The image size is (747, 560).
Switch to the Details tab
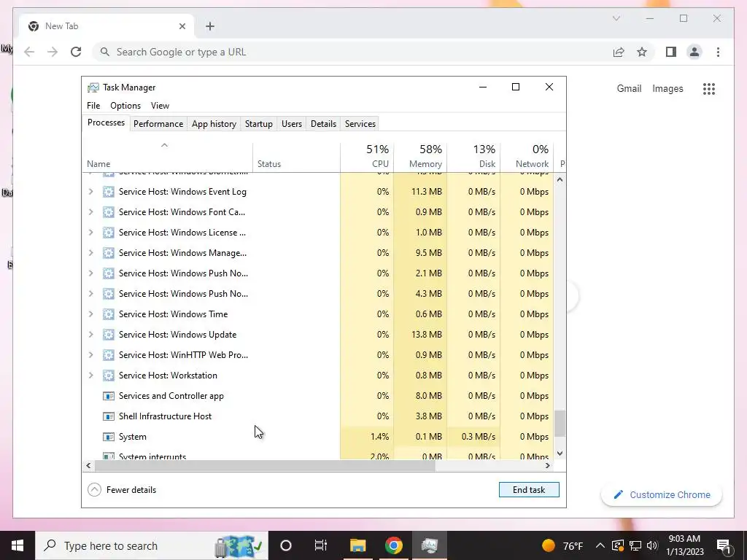[323, 124]
